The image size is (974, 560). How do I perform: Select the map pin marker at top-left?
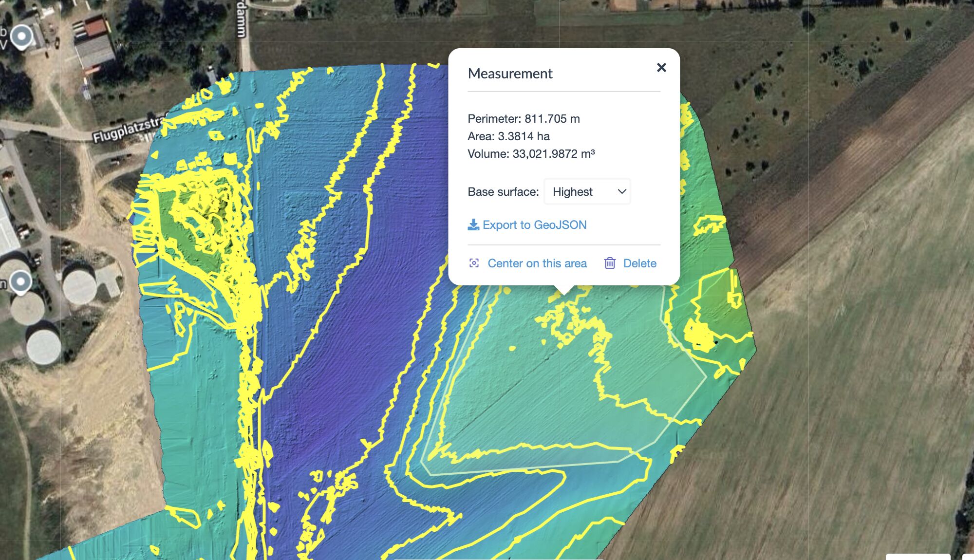[21, 37]
